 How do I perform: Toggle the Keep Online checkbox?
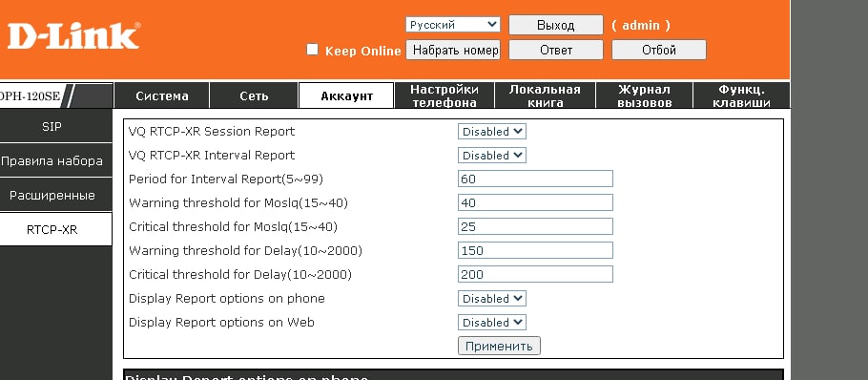pos(312,50)
